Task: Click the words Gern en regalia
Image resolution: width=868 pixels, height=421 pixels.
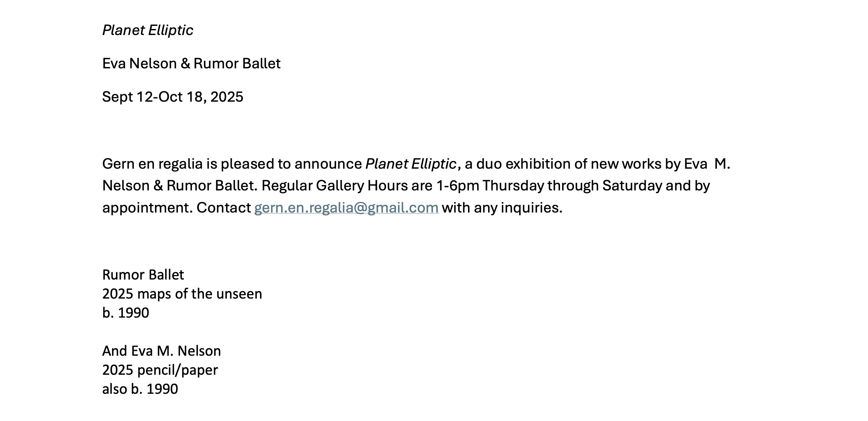Action: click(x=152, y=164)
